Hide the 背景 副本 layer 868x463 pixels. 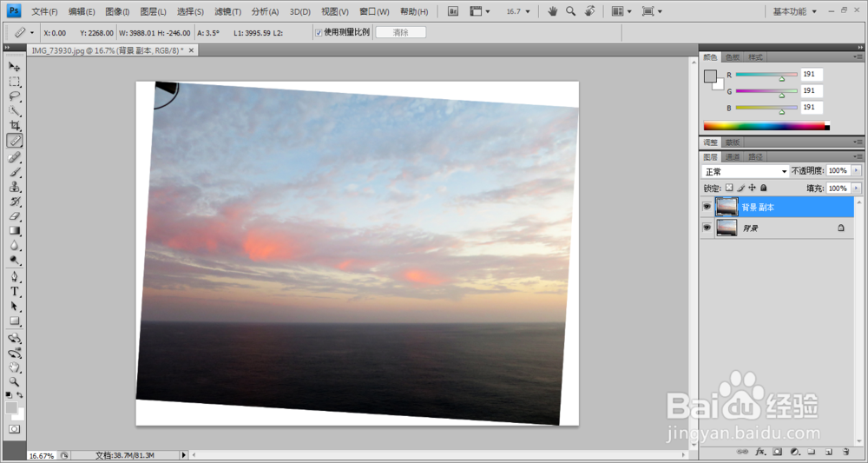(707, 207)
